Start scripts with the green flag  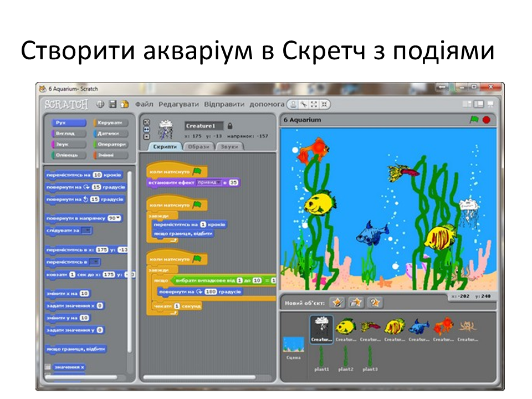click(x=474, y=120)
